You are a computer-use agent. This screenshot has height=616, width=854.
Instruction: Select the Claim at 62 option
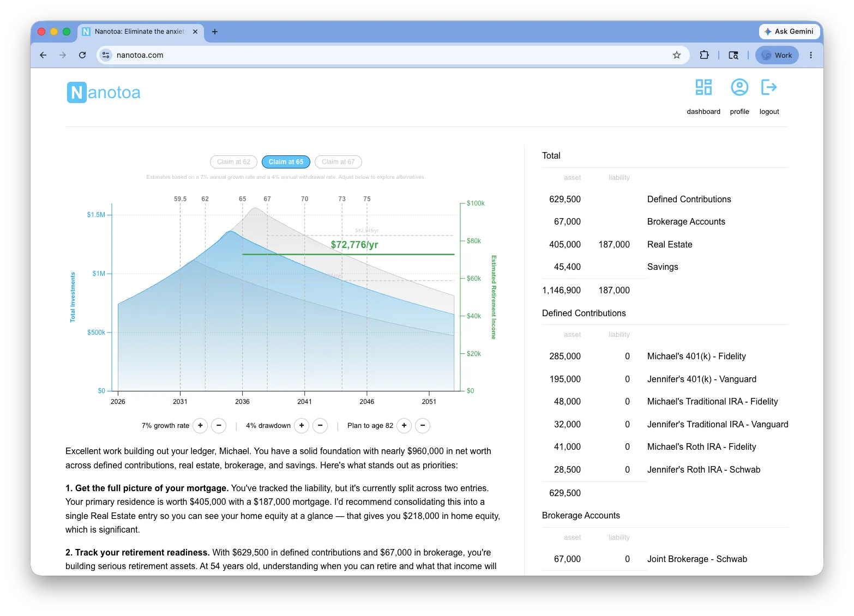tap(233, 162)
